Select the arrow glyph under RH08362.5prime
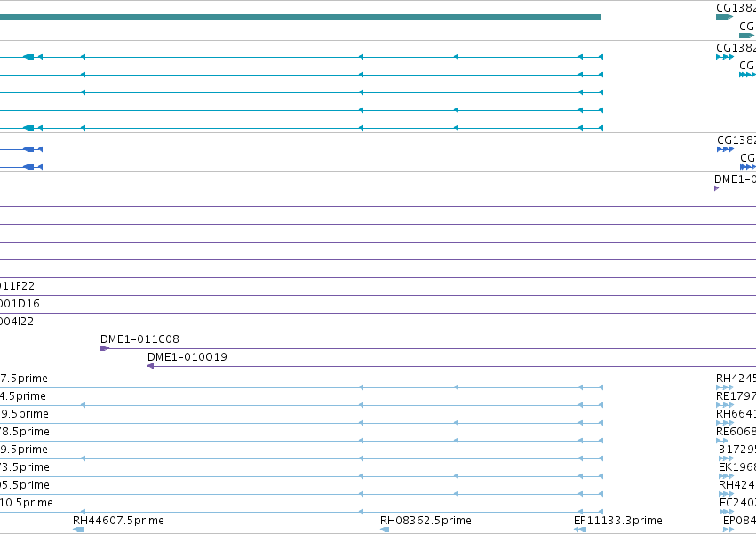The image size is (756, 534). click(385, 530)
